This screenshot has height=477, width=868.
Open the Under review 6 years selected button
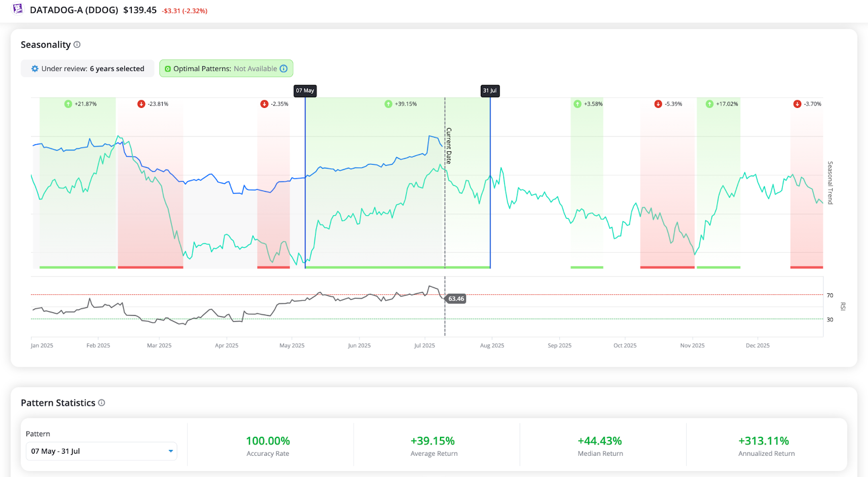[87, 69]
